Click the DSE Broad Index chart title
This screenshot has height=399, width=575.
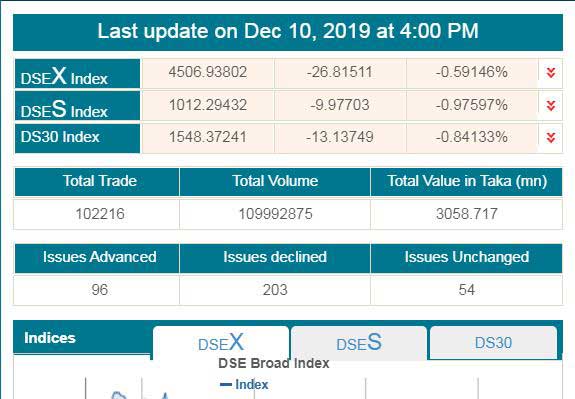point(274,363)
